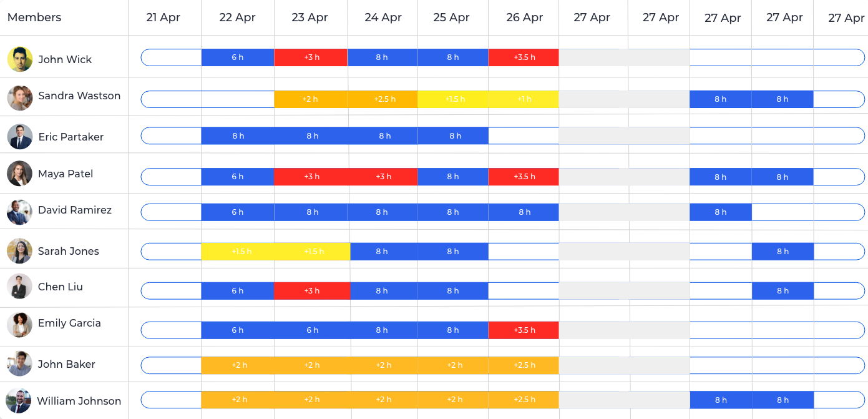Click Sandra Wastson's avatar photo
868x419 pixels.
(x=20, y=98)
